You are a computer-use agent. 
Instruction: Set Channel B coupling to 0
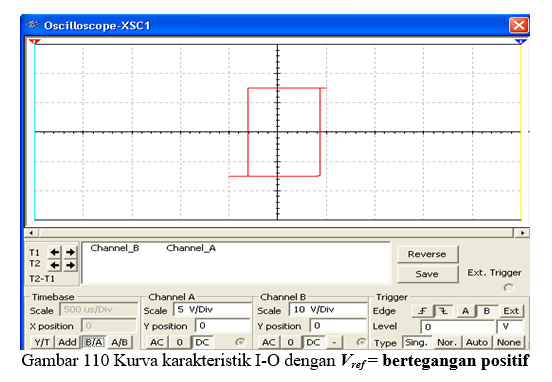pos(290,342)
